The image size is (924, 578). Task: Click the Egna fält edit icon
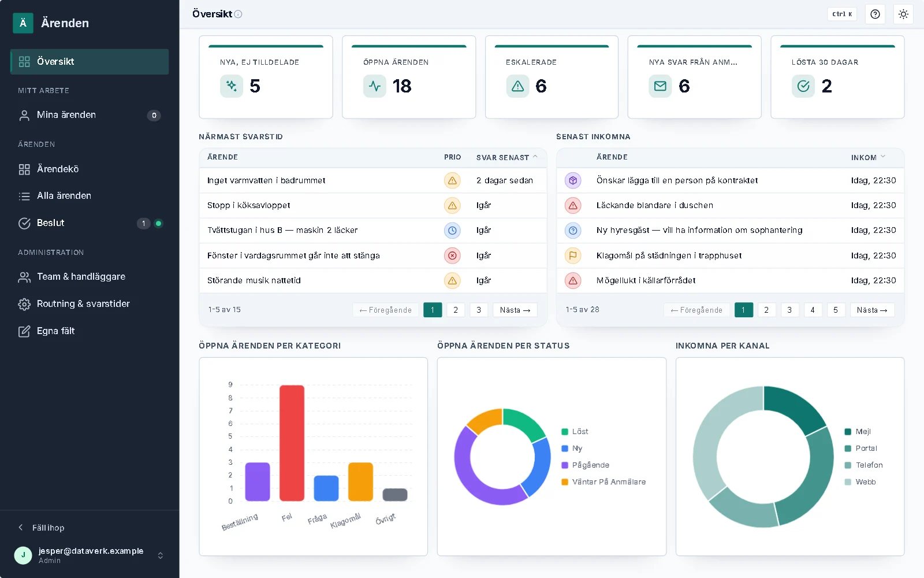tap(24, 331)
